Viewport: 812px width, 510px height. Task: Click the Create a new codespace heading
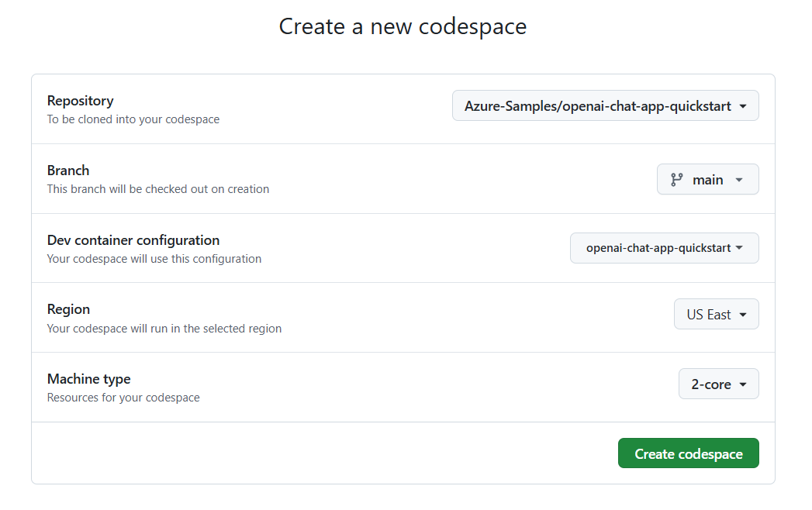[403, 26]
